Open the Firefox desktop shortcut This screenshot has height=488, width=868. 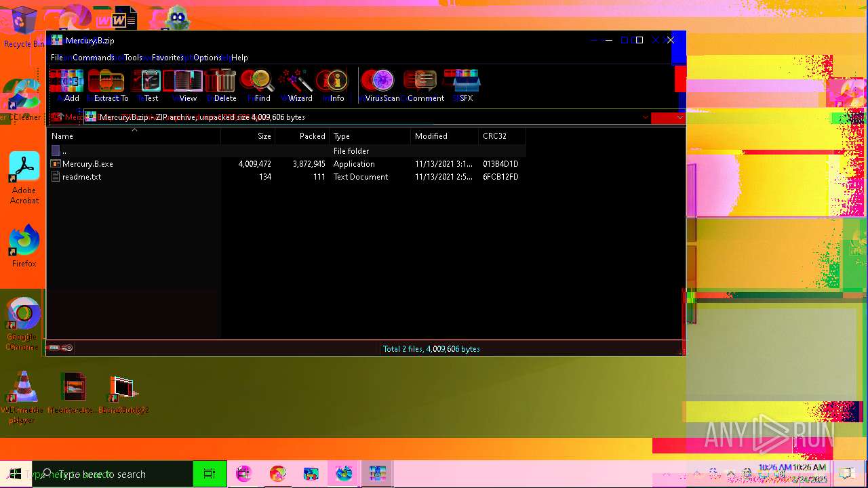(x=24, y=246)
